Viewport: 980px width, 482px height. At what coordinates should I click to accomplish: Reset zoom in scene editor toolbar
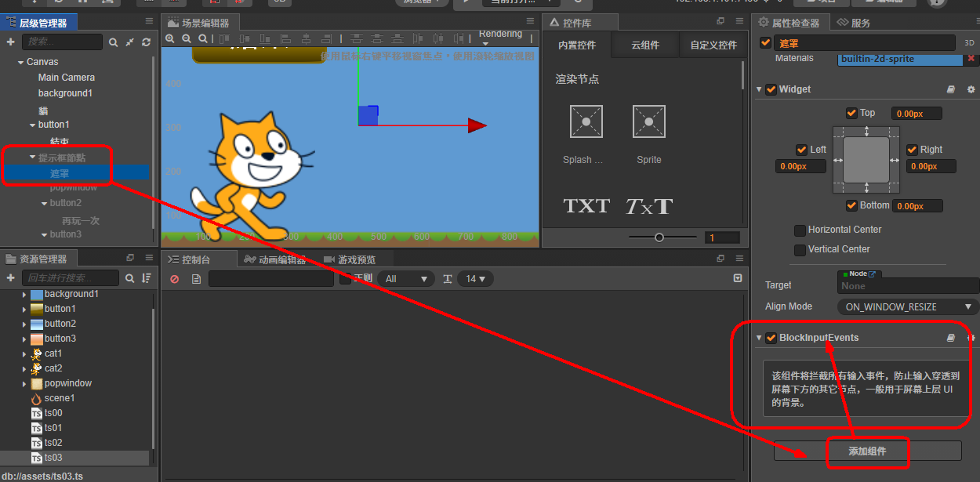pos(203,38)
